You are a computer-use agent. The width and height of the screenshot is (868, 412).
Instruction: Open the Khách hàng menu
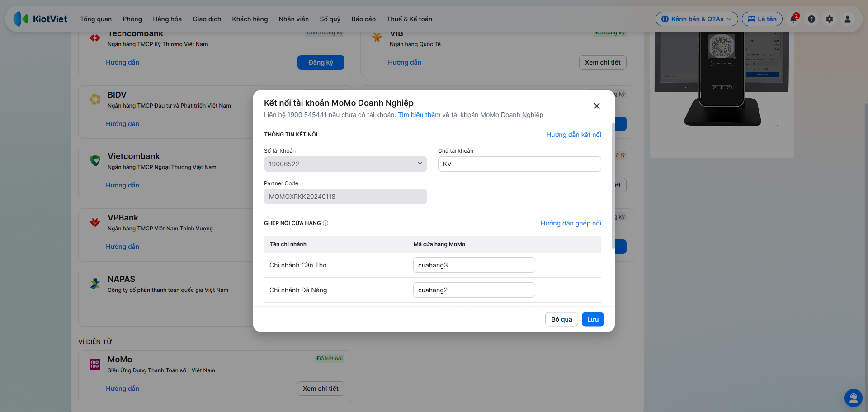click(x=250, y=19)
